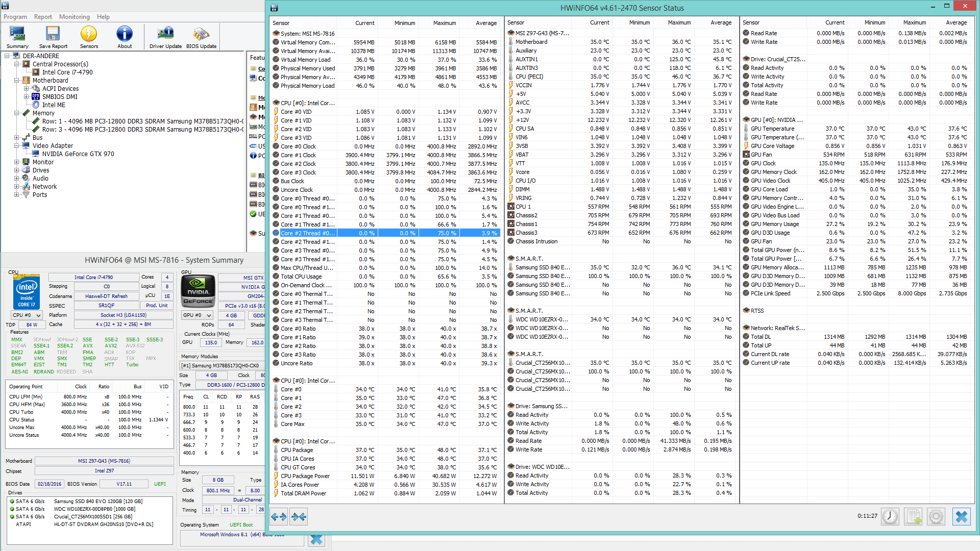
Task: Click the Intel Core i7 logo badge
Action: (26, 291)
